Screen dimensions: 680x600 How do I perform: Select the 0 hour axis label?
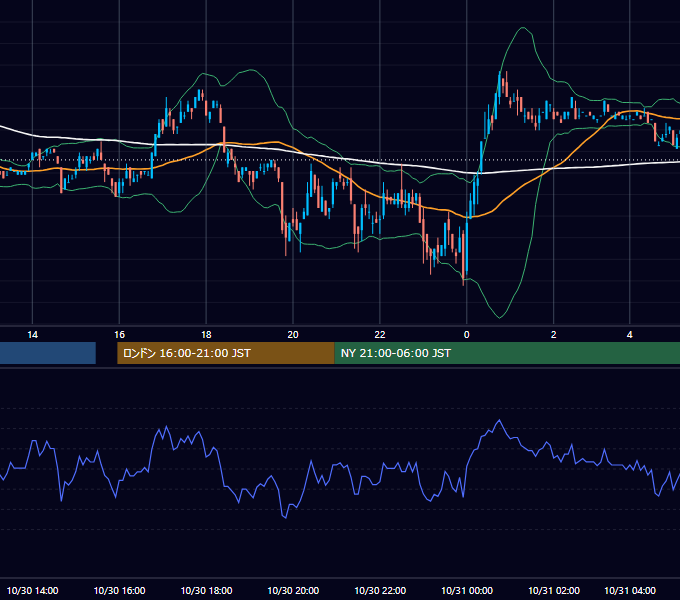[x=467, y=335]
